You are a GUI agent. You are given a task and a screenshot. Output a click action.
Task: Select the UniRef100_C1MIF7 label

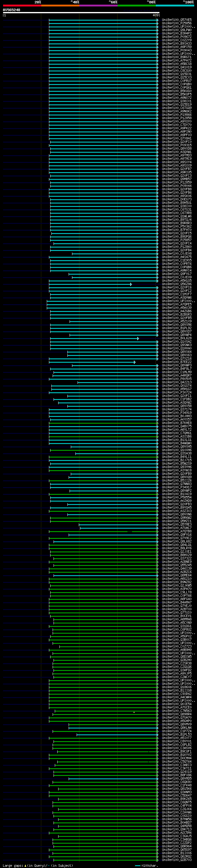click(177, 294)
